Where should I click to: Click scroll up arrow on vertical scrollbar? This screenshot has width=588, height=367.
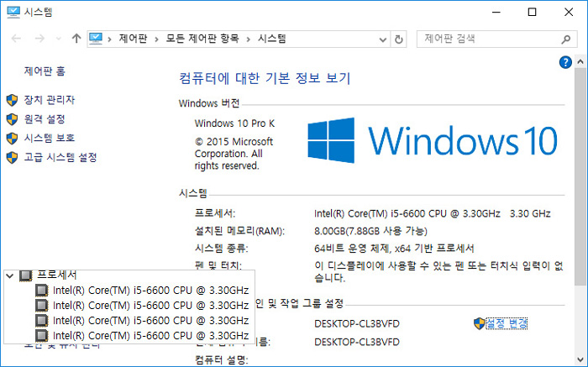coord(580,61)
